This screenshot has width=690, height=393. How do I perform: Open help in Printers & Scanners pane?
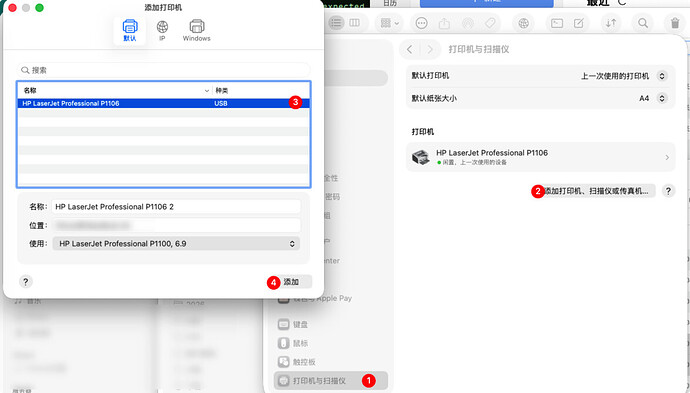(668, 191)
